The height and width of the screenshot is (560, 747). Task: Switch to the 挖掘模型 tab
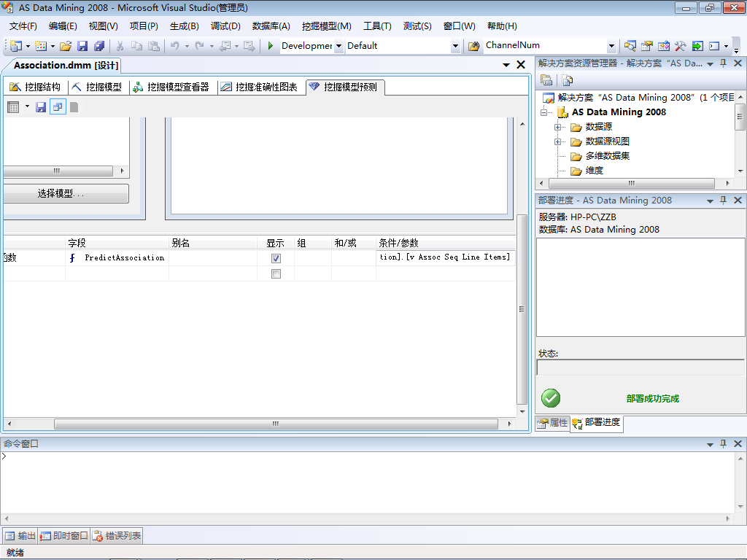click(97, 87)
